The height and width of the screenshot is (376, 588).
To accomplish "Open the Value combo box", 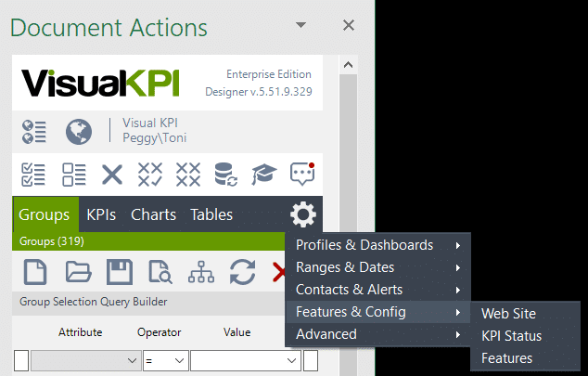I will pyautogui.click(x=246, y=360).
